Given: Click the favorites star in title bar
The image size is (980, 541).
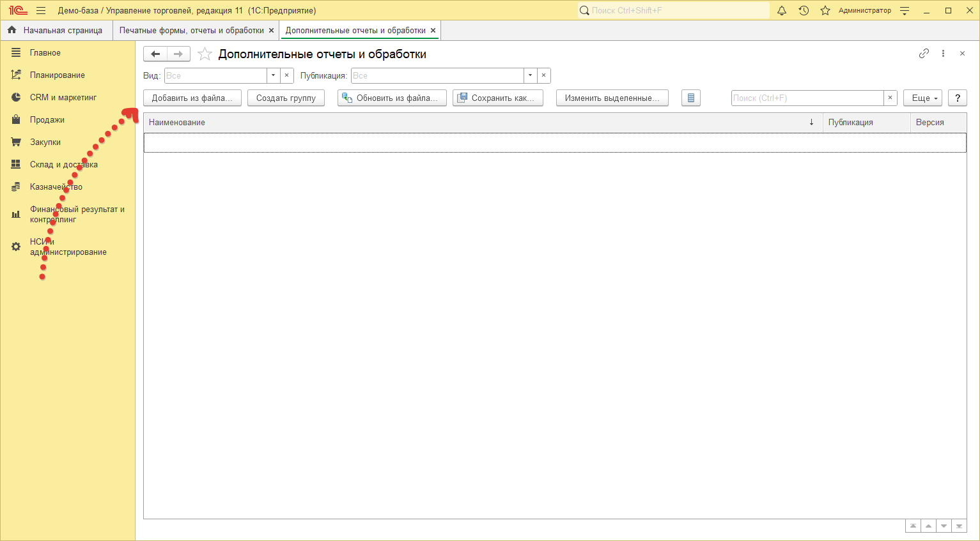Looking at the screenshot, I should (825, 10).
